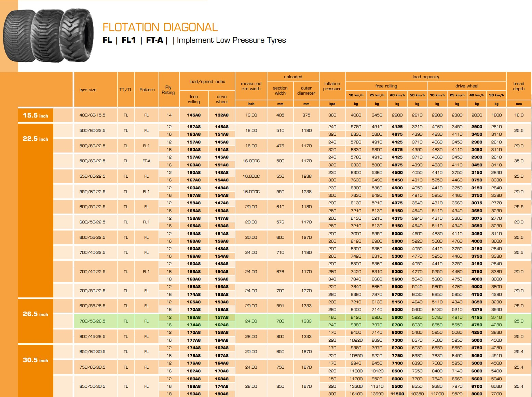
Task: Select the Implement Low Pressure Tyres subtitle
Action: [231, 40]
